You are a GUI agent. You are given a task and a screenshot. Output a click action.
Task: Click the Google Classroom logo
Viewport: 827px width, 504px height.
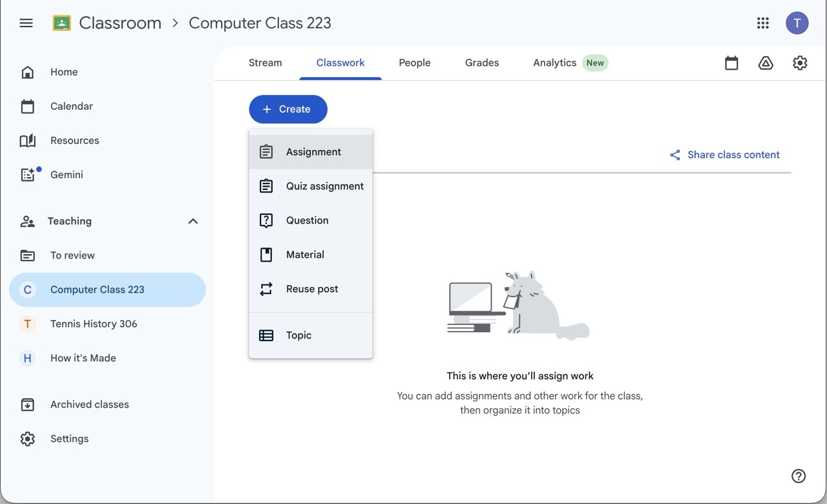[62, 23]
